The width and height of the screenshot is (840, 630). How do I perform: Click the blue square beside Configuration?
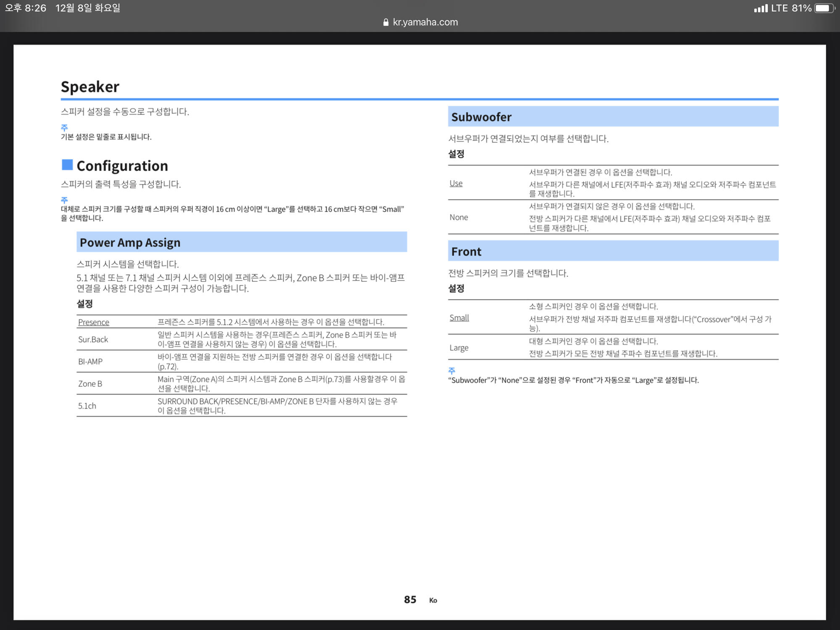(67, 165)
